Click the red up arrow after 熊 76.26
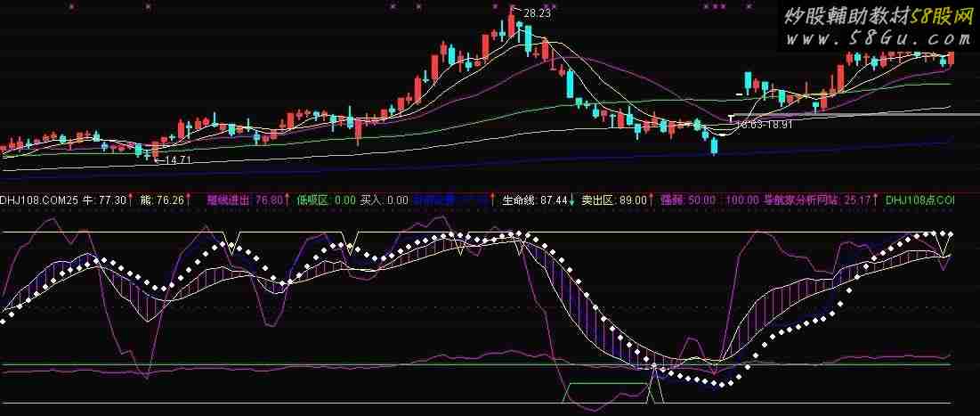This screenshot has width=980, height=416. (x=189, y=200)
